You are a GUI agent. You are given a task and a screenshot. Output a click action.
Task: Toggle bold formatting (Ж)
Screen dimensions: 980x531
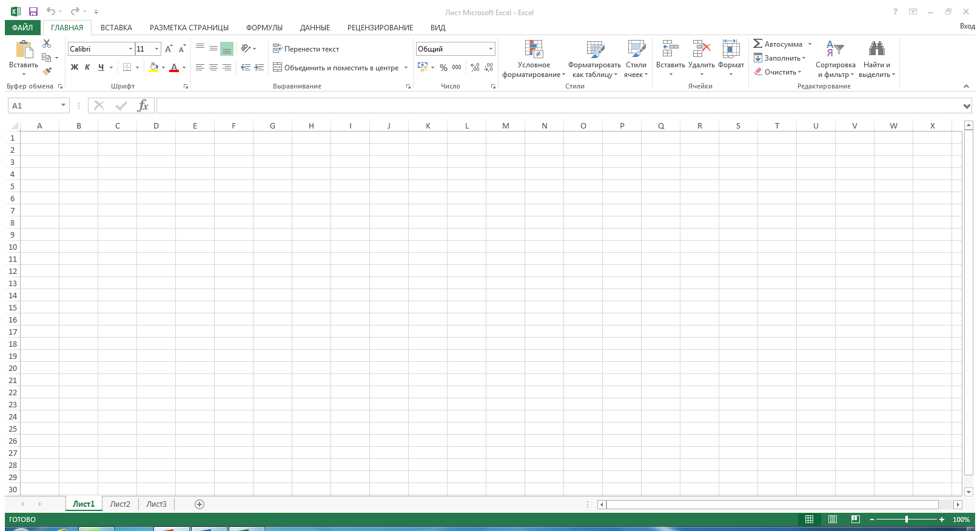(x=75, y=67)
